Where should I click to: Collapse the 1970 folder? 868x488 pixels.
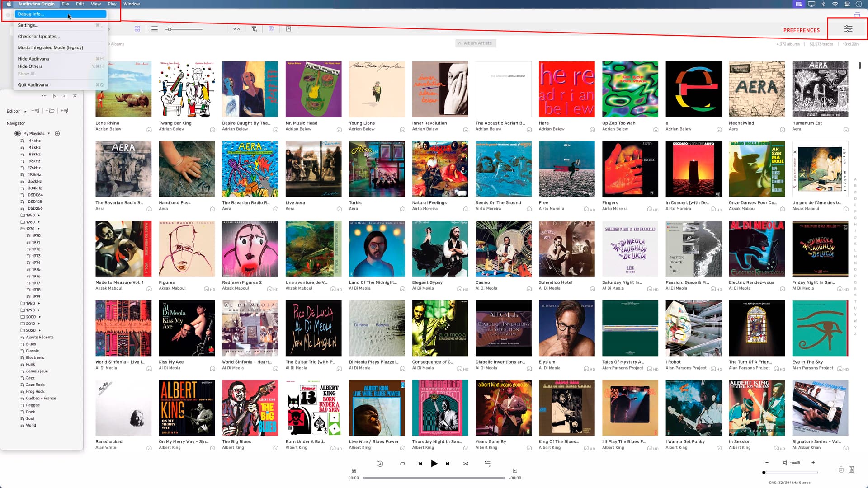coord(39,229)
